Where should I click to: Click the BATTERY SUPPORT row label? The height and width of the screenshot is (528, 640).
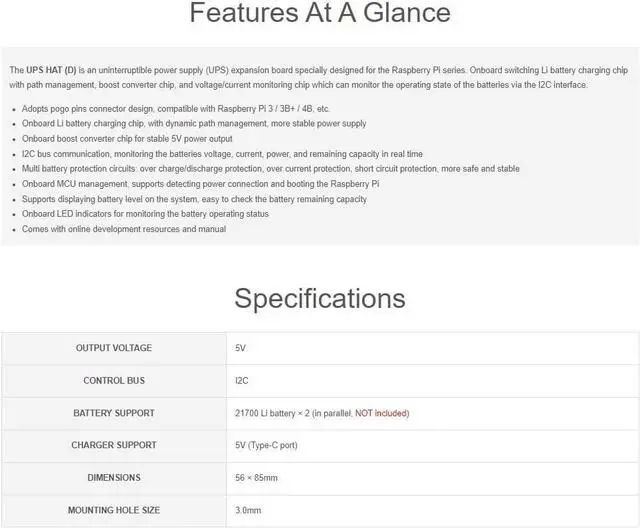pyautogui.click(x=114, y=413)
